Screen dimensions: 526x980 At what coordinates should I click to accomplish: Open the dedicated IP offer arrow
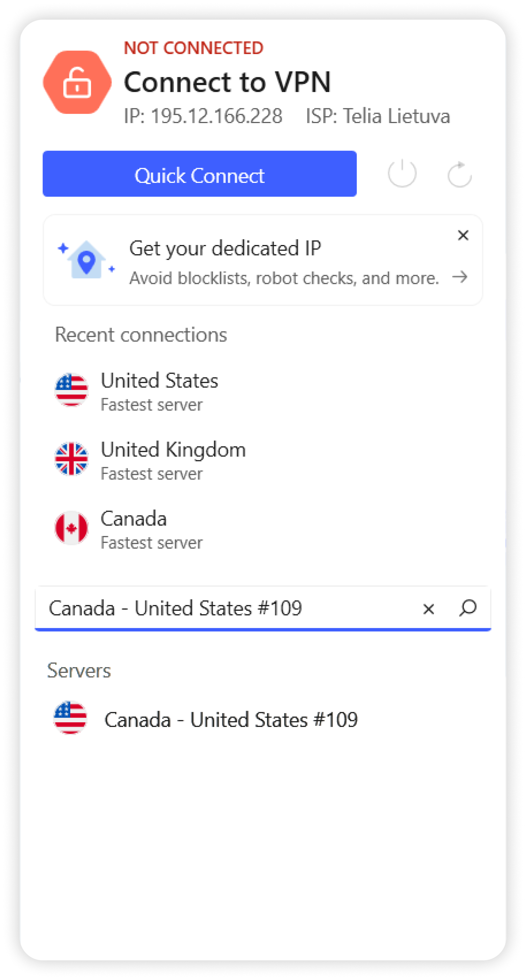click(460, 277)
